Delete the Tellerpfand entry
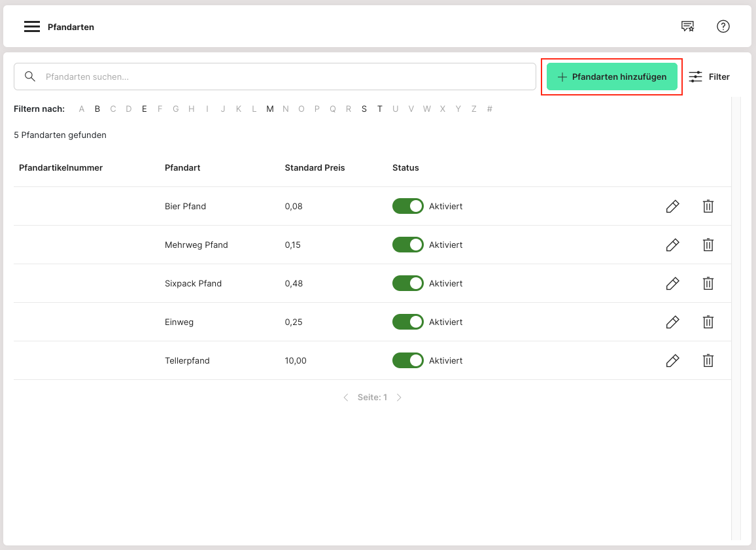Screen dimensions: 756x550 [x=708, y=361]
